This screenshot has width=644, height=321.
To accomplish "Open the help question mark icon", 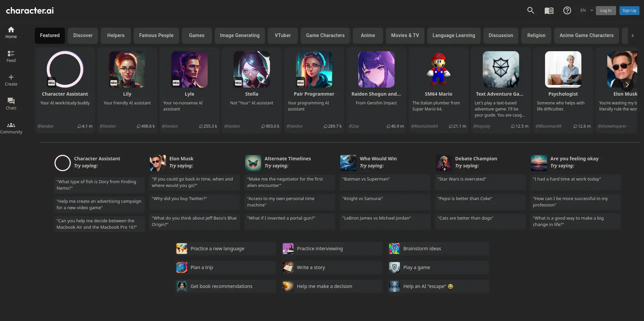I will pyautogui.click(x=567, y=10).
